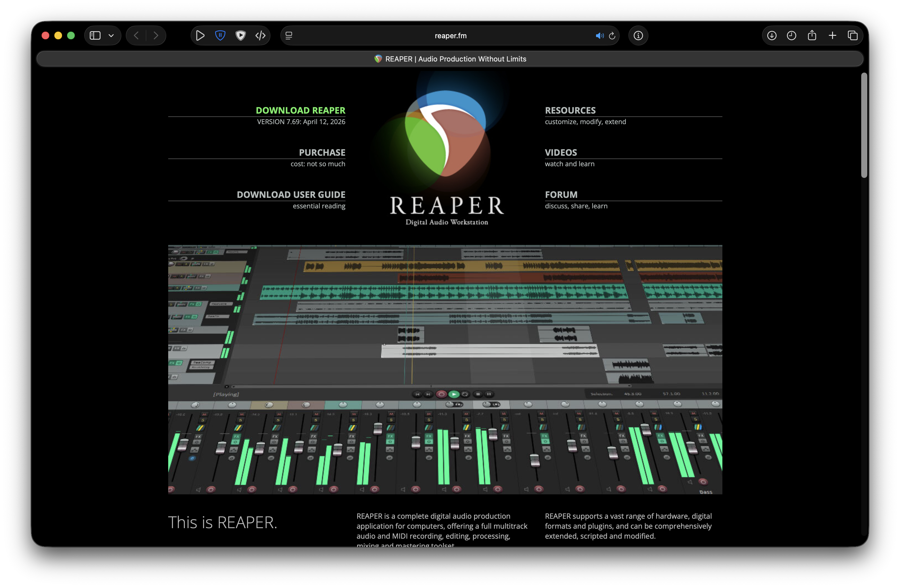Viewport: 900px width, 588px height.
Task: Click the "REAPER supports a vast range" paragraph
Action: click(628, 526)
